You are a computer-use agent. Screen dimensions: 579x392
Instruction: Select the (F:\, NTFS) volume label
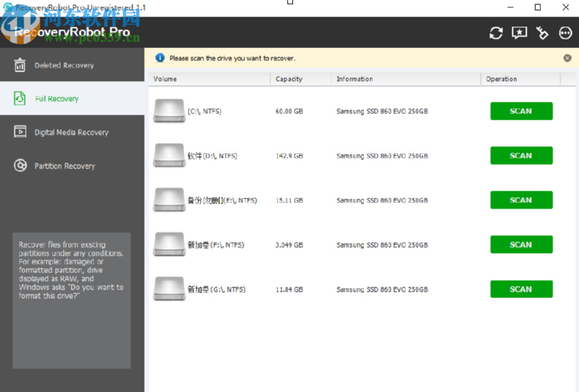click(x=216, y=244)
